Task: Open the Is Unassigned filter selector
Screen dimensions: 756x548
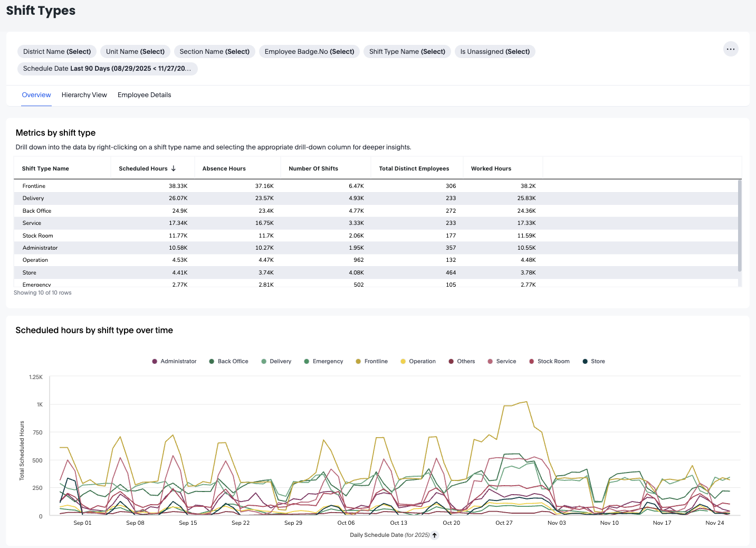Action: click(x=494, y=52)
